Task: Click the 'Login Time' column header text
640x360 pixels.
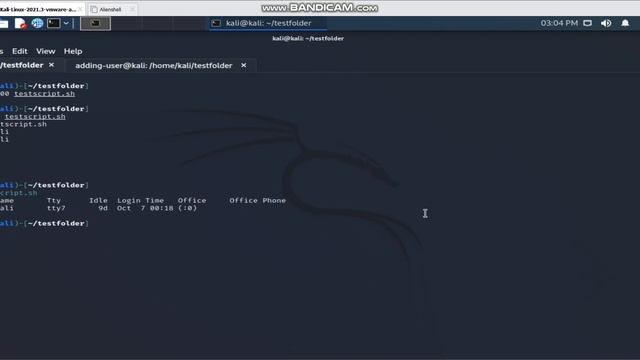Action: click(x=140, y=200)
